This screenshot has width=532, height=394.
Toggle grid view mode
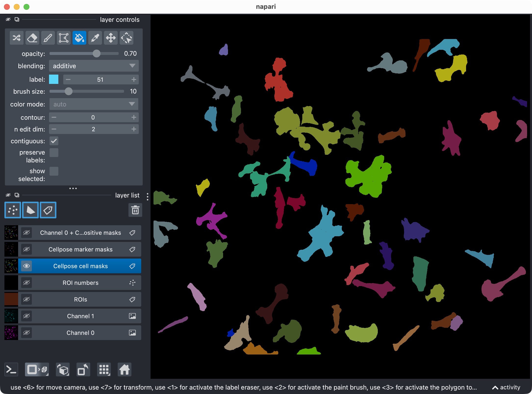click(104, 369)
